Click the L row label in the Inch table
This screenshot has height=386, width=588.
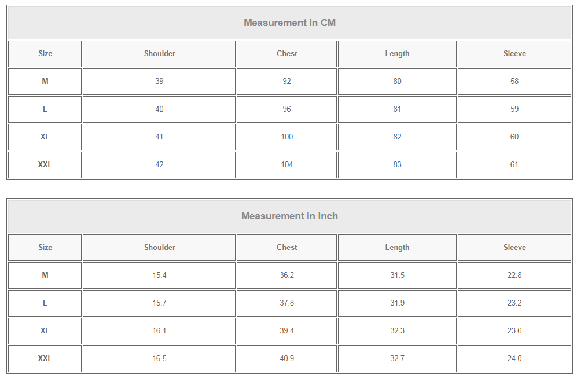point(45,303)
